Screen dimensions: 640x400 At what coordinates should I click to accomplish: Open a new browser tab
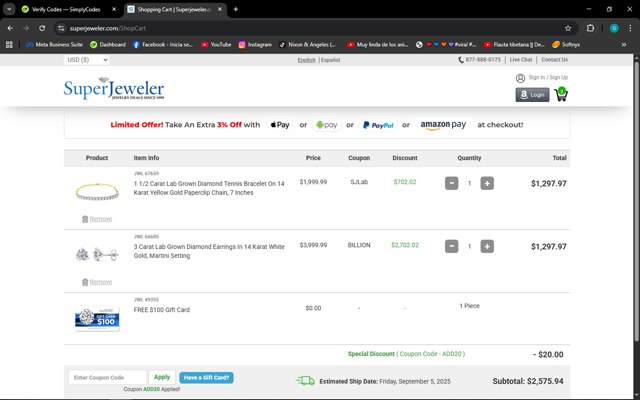pyautogui.click(x=236, y=9)
